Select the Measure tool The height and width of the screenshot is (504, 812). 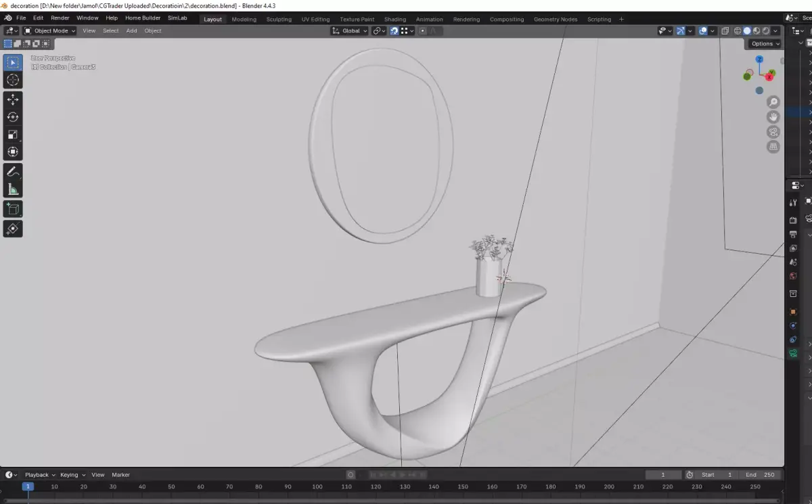pyautogui.click(x=13, y=189)
